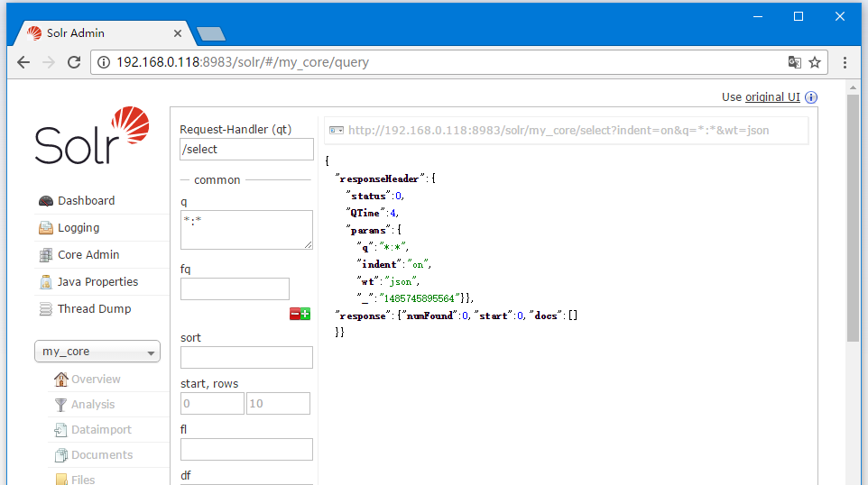The width and height of the screenshot is (868, 485).
Task: Open a new browser tab
Action: (211, 33)
